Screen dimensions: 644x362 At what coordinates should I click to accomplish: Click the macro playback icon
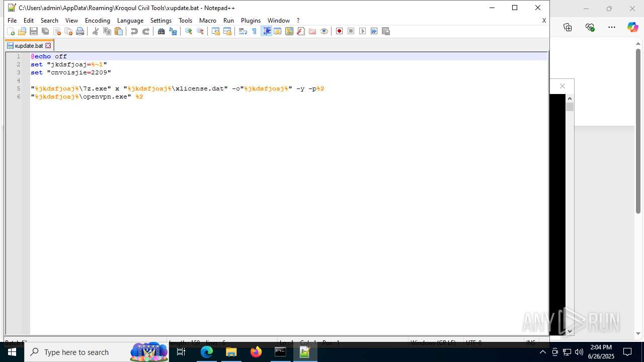(x=363, y=31)
